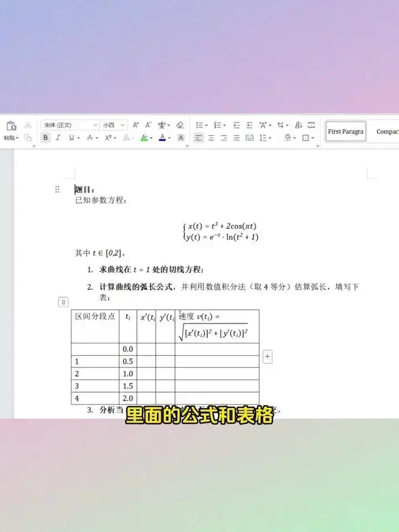Click the text 计算曲线的弧长公式
The width and height of the screenshot is (399, 532).
136,287
